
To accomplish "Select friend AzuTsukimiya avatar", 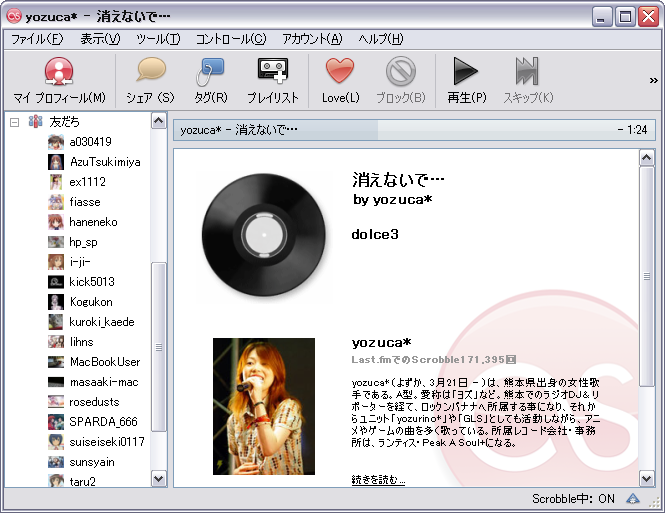I will [x=56, y=162].
